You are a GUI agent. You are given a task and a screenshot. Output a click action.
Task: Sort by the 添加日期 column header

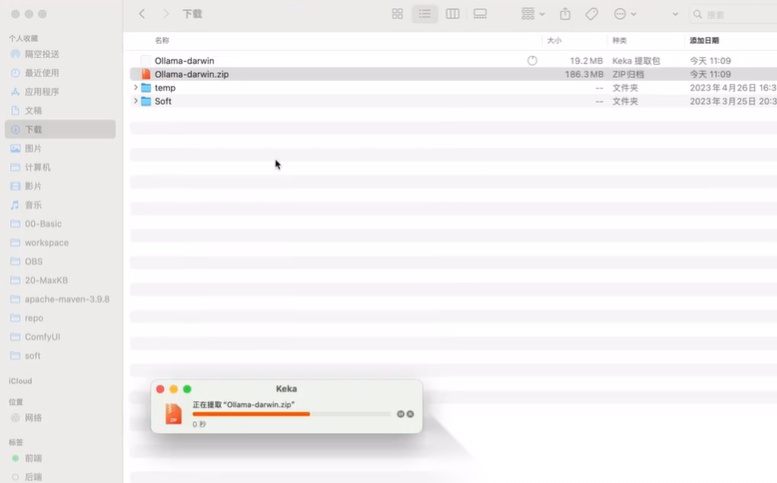[x=704, y=41]
